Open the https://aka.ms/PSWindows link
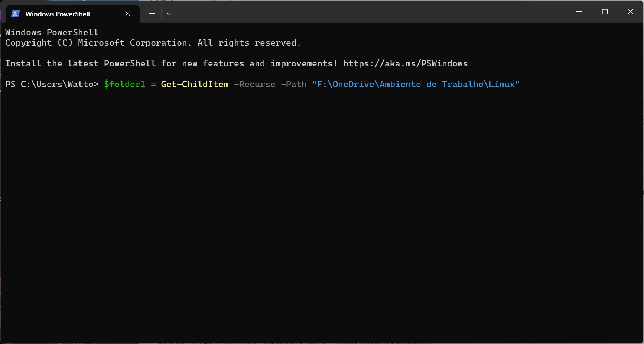The width and height of the screenshot is (644, 344). click(405, 64)
